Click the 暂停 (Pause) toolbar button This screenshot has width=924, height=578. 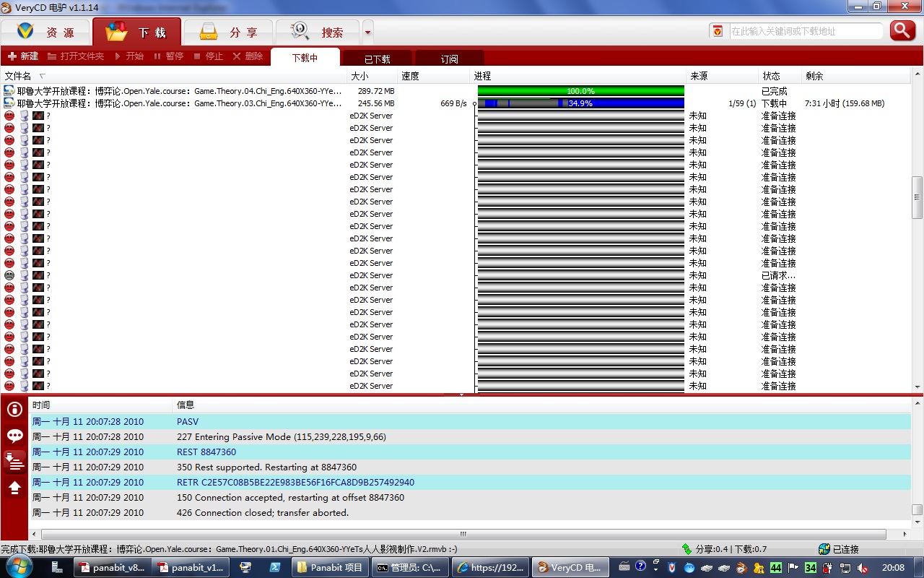(x=168, y=56)
